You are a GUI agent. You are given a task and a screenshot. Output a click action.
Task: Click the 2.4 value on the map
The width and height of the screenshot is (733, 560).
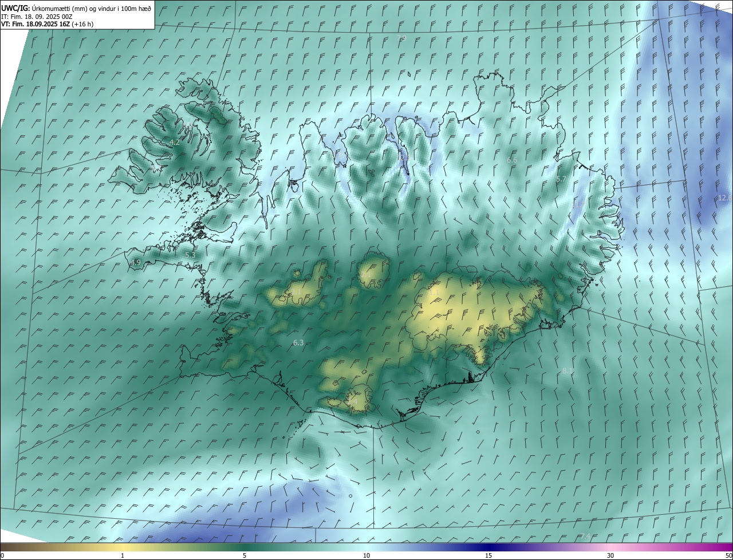point(352,402)
